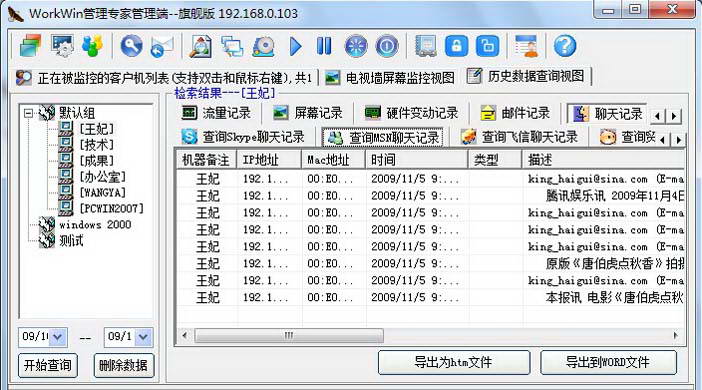Click the user group people icon
The height and width of the screenshot is (390, 702).
point(92,46)
